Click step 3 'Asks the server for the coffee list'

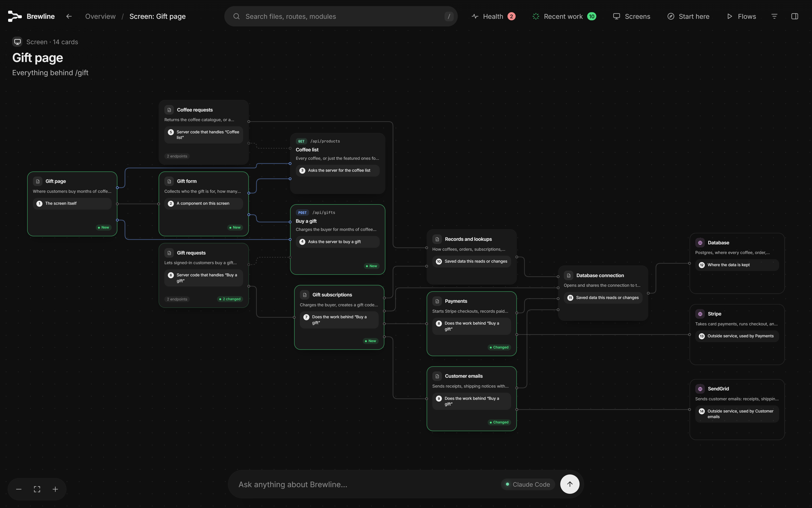pos(337,170)
